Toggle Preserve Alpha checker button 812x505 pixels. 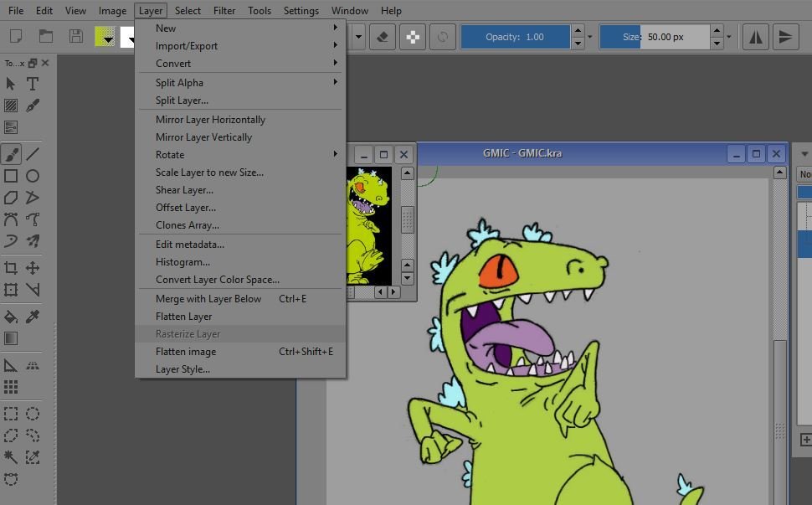point(413,37)
